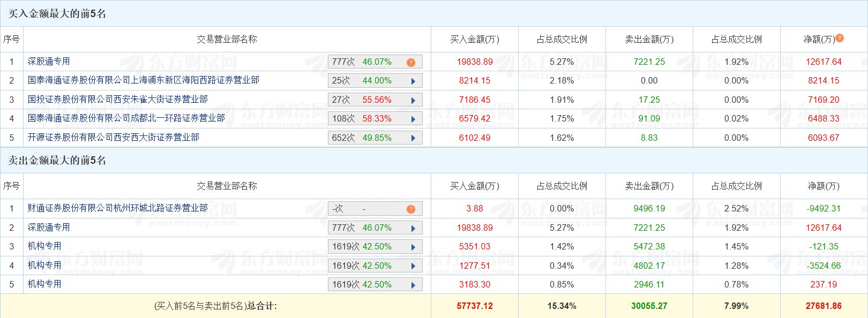Click the 买入金额(万) header in top table

pyautogui.click(x=474, y=40)
